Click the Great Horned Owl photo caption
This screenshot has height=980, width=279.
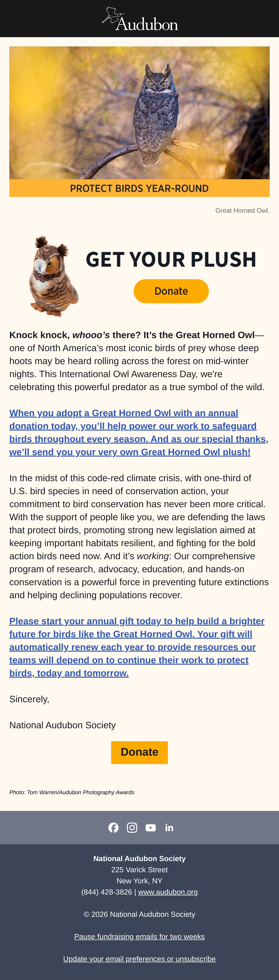click(242, 210)
